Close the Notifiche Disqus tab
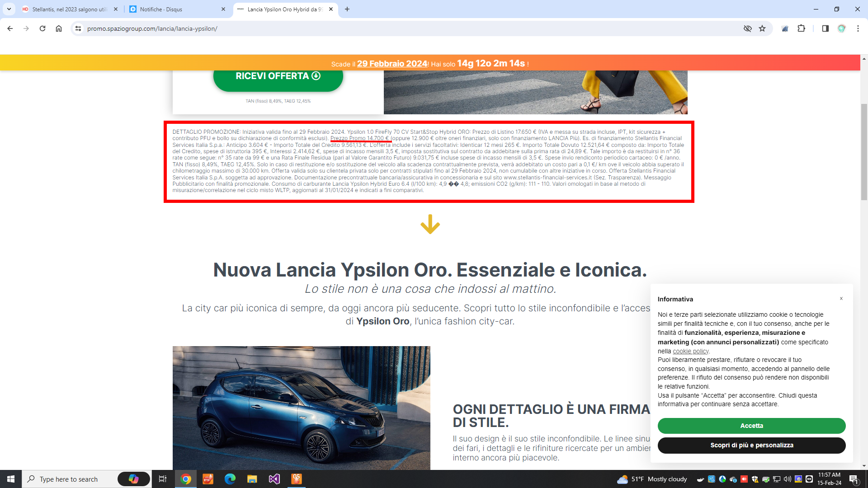Screen dimensions: 868x488 223,9
